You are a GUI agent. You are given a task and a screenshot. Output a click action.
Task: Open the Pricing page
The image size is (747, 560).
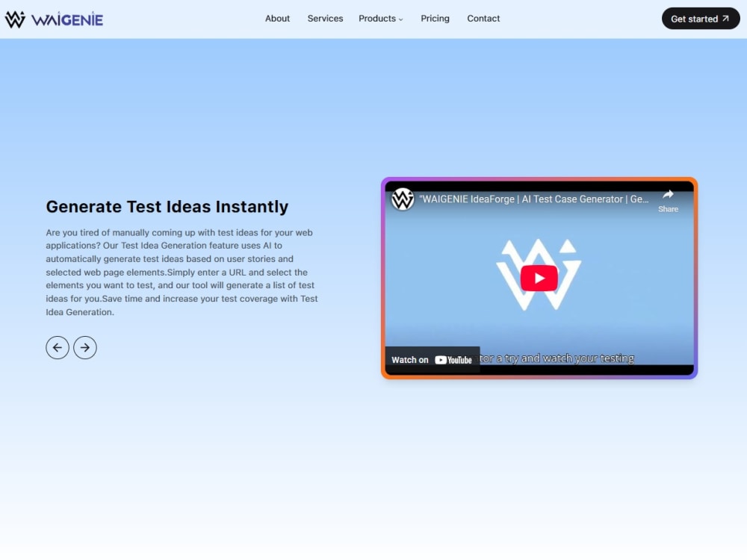(x=435, y=19)
